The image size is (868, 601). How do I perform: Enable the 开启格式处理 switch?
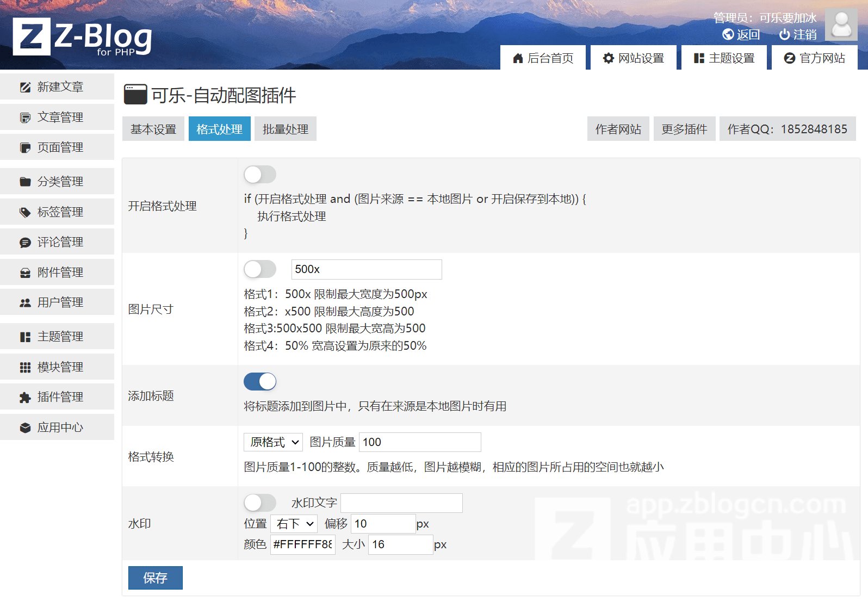[260, 175]
